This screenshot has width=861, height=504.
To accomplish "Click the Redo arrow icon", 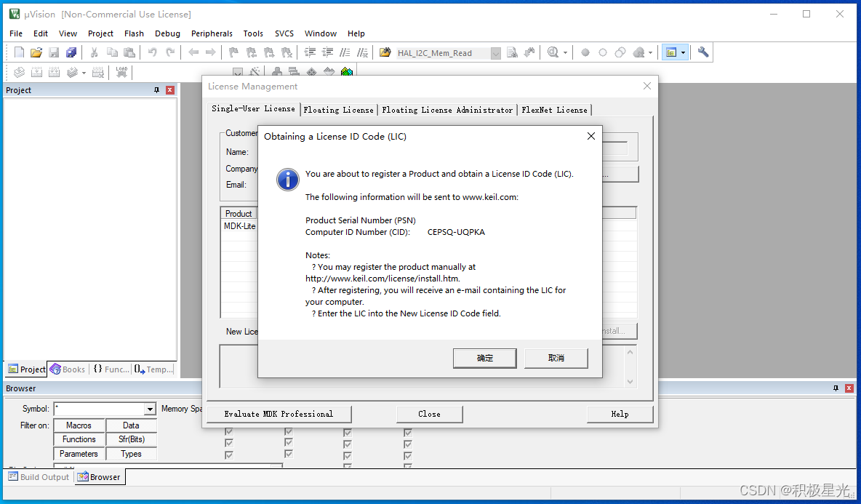I will (170, 52).
